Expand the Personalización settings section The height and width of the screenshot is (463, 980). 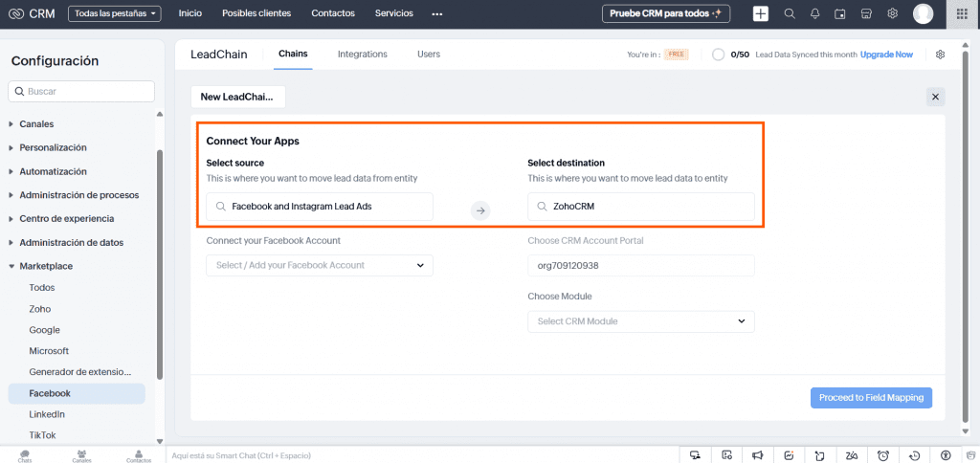click(x=53, y=147)
